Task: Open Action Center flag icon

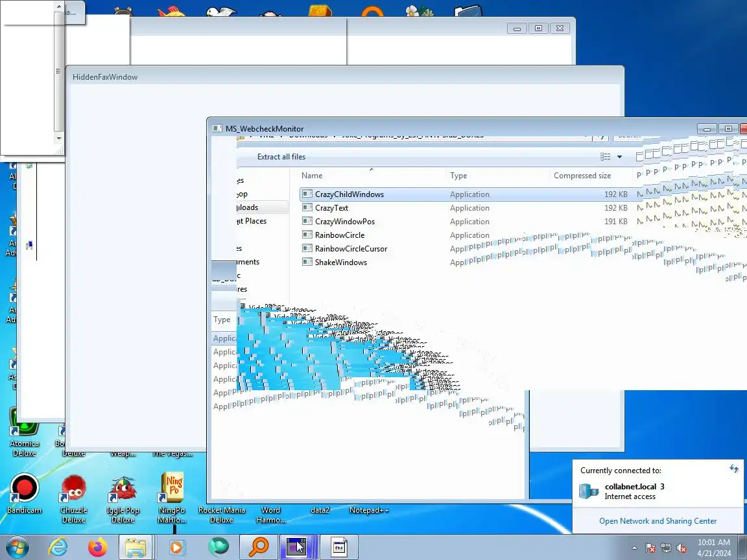Action: [x=650, y=548]
